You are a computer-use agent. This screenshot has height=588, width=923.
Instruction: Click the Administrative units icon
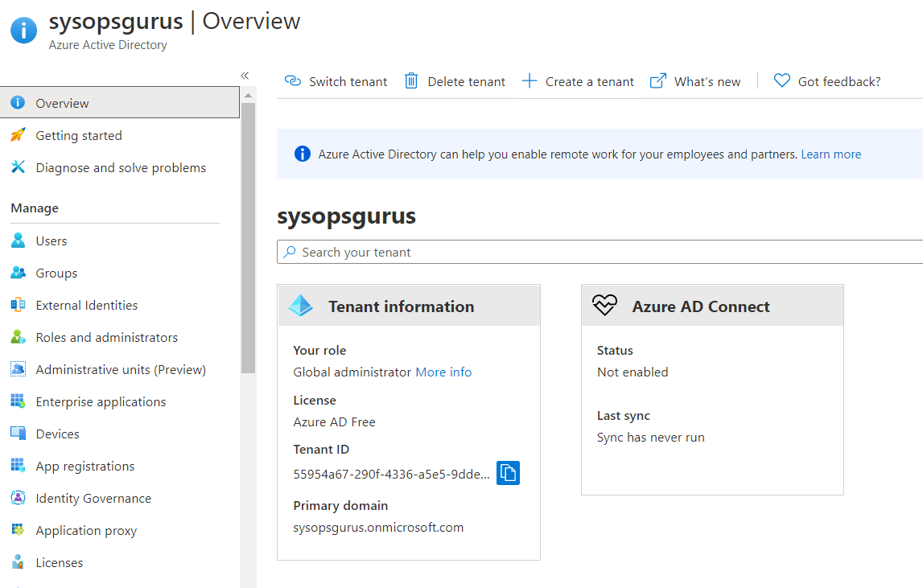[19, 369]
